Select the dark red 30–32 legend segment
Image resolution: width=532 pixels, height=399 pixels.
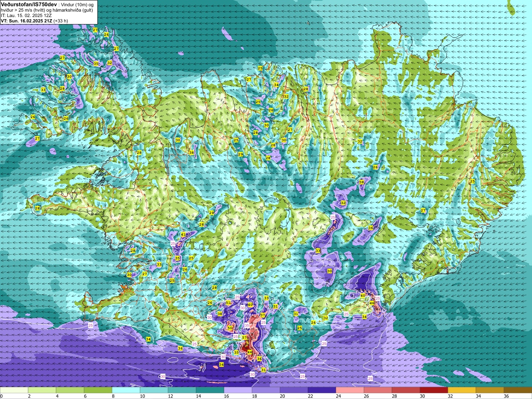pos(433,390)
